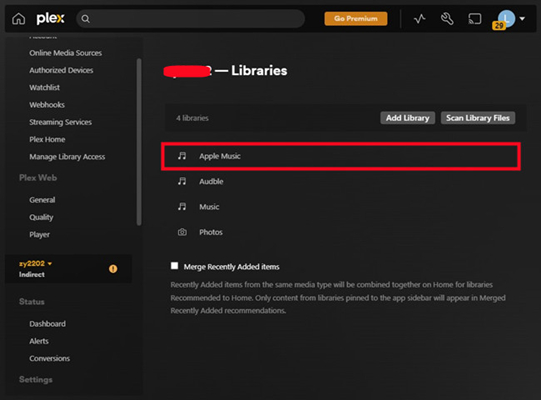Open the Status Dashboard
This screenshot has width=541, height=400.
pyautogui.click(x=48, y=324)
